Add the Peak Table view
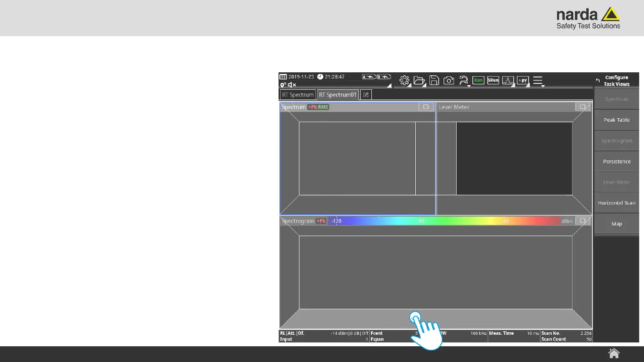The height and width of the screenshot is (362, 644). point(617,120)
